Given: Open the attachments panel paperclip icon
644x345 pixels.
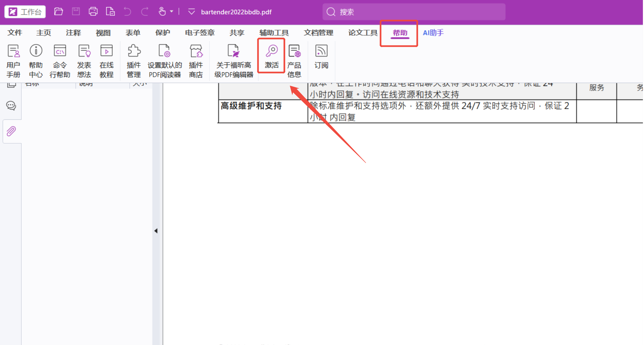Looking at the screenshot, I should [11, 131].
